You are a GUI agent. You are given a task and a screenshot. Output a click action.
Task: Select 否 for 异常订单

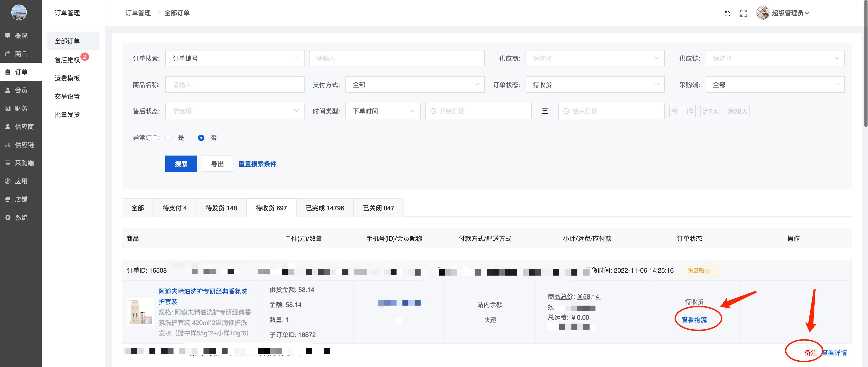[201, 138]
